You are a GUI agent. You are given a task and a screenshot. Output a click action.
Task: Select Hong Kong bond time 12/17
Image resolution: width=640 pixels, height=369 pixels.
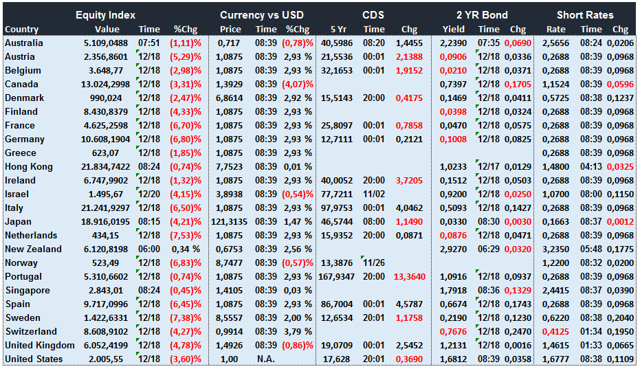tap(489, 167)
